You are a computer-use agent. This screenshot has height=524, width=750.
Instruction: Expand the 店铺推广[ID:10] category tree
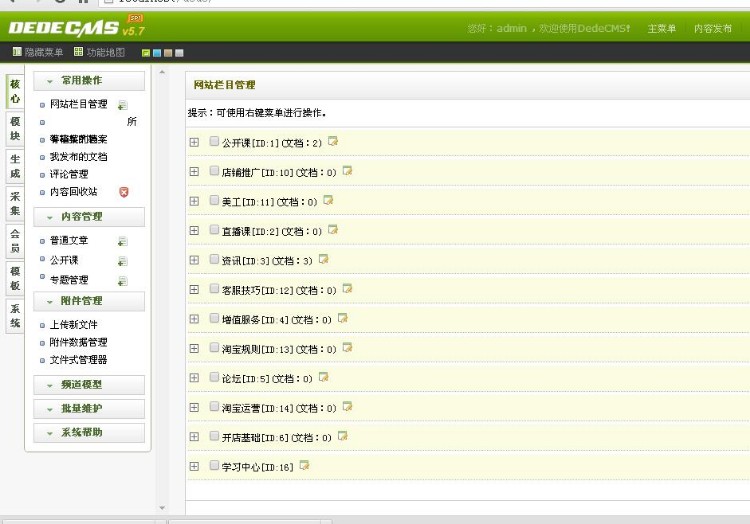[194, 171]
